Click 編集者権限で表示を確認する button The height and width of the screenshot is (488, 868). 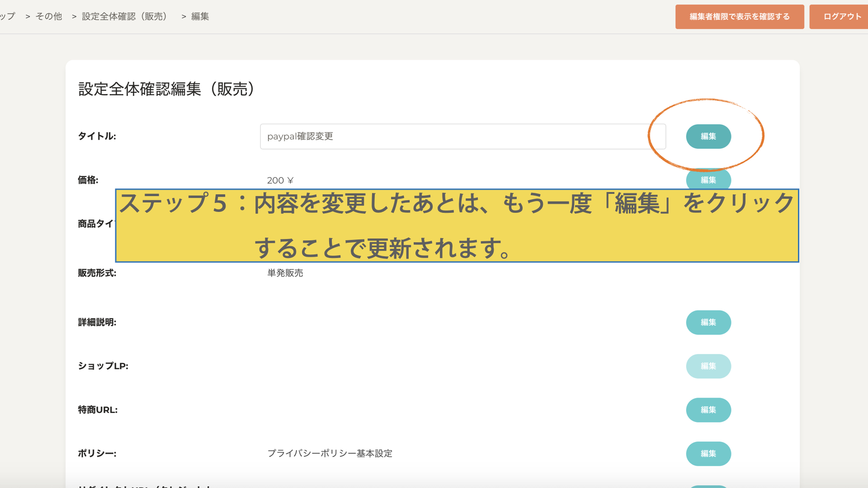pyautogui.click(x=739, y=17)
